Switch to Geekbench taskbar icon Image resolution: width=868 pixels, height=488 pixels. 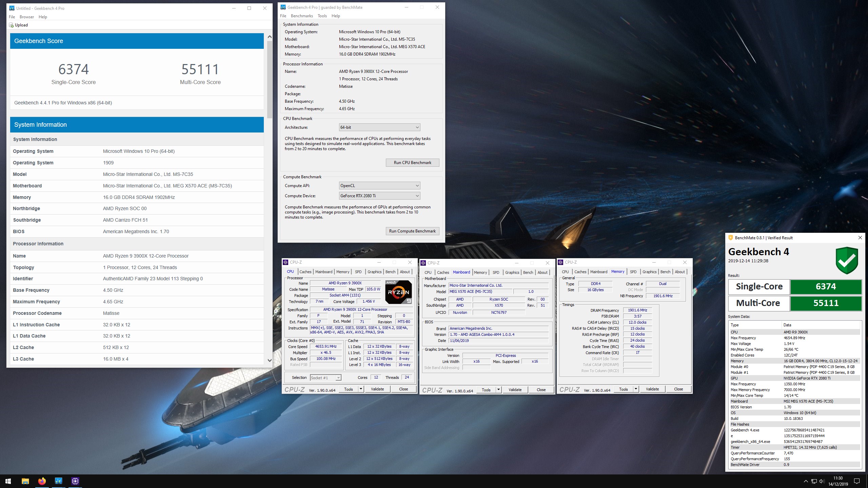pyautogui.click(x=59, y=481)
